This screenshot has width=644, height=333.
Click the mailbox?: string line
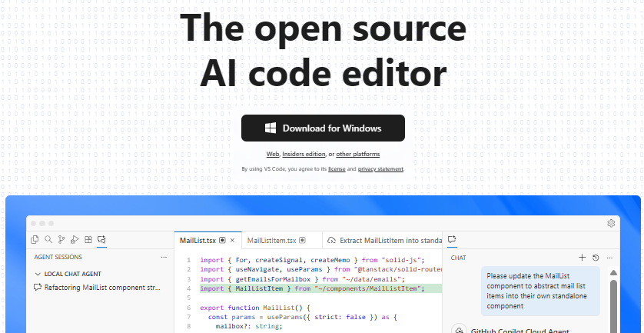[x=249, y=326]
